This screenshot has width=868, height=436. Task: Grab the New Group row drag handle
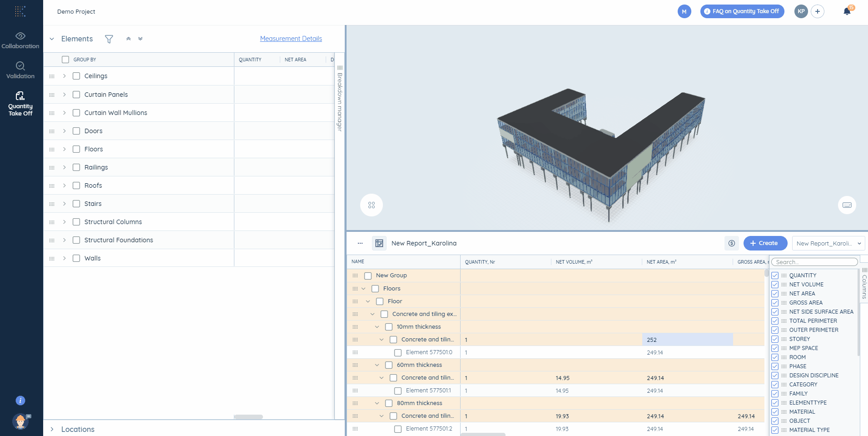pos(355,276)
